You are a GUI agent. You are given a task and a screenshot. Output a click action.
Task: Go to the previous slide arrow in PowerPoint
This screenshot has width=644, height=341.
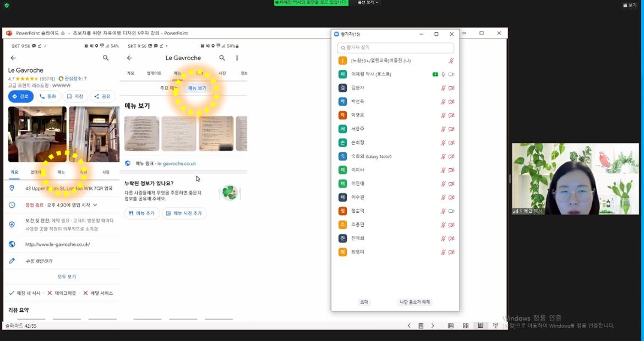409,326
